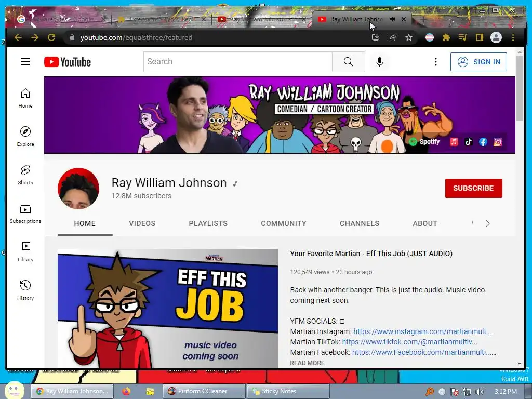Start voice search with the microphone icon
Viewport: 532px width, 399px height.
point(380,62)
